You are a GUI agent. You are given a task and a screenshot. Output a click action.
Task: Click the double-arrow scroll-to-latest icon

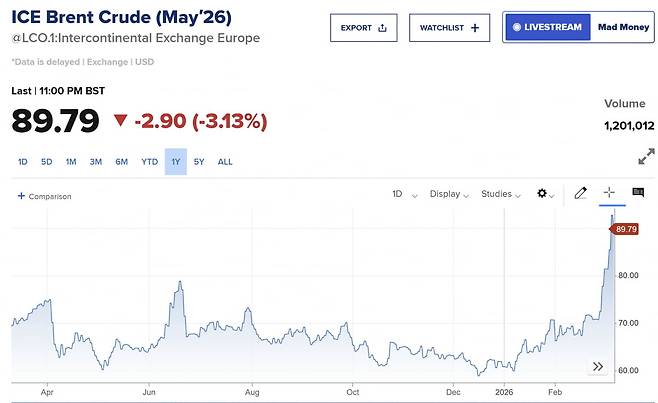click(598, 366)
